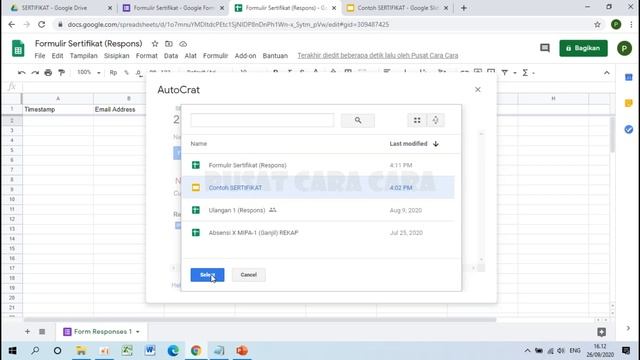
Task: Open the Tasks side panel icon
Action: (629, 129)
